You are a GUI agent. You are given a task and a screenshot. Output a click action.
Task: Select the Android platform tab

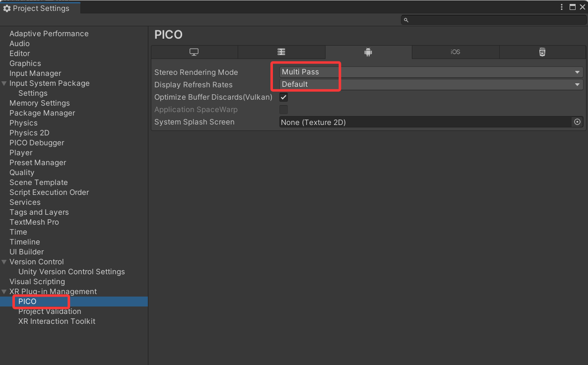(x=368, y=52)
